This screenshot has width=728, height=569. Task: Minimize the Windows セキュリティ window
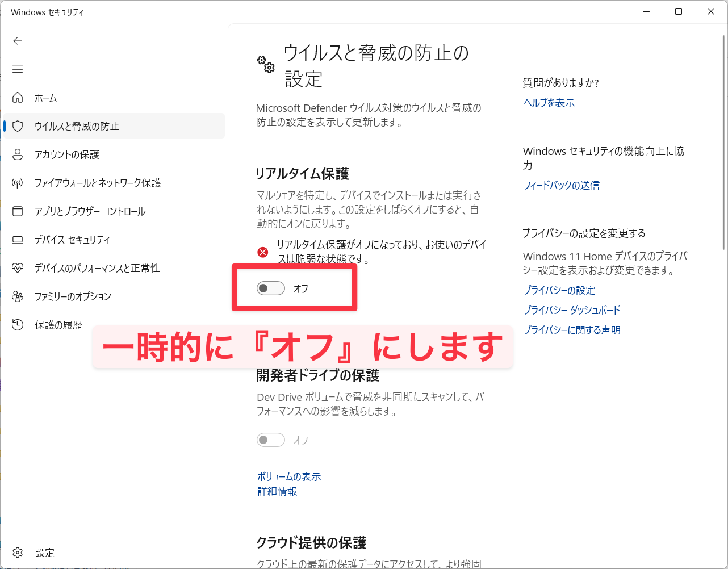[x=646, y=11]
